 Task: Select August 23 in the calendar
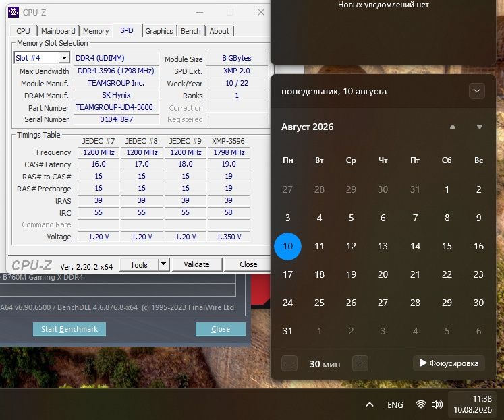[x=478, y=274]
